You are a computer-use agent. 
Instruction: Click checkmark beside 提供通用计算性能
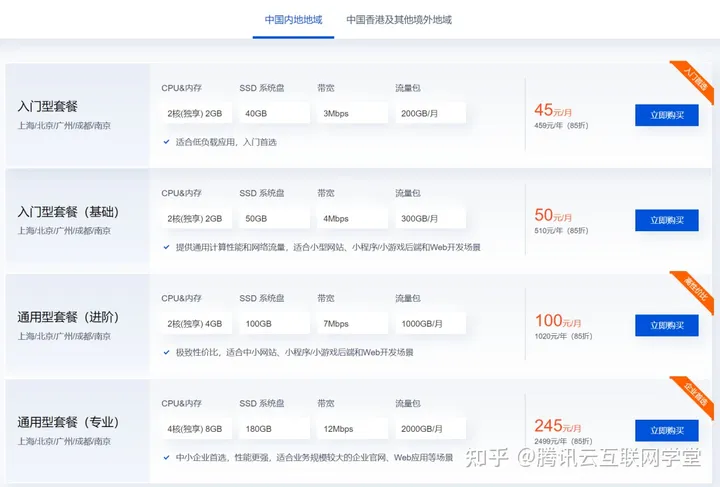click(x=167, y=247)
